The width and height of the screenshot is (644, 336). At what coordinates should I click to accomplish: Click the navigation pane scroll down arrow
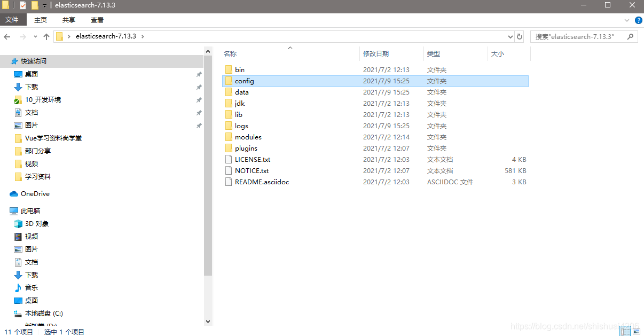pyautogui.click(x=208, y=321)
